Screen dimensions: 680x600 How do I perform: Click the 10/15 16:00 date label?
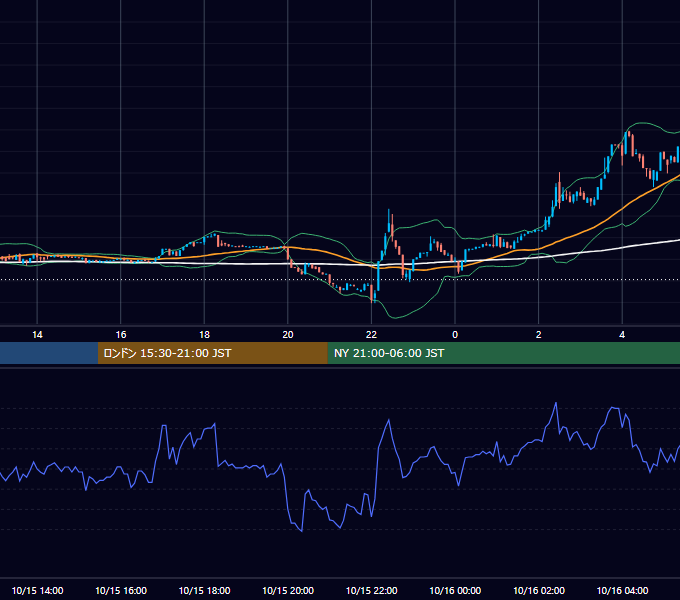(x=121, y=590)
